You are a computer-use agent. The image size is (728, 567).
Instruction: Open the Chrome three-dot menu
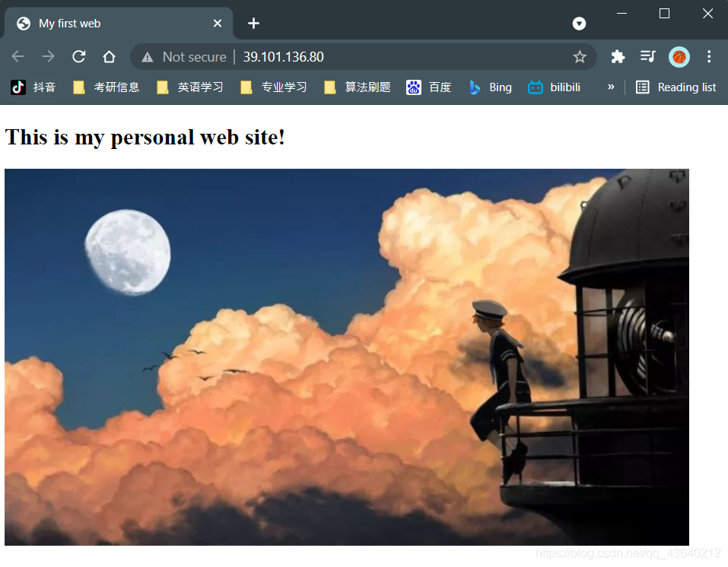tap(708, 56)
